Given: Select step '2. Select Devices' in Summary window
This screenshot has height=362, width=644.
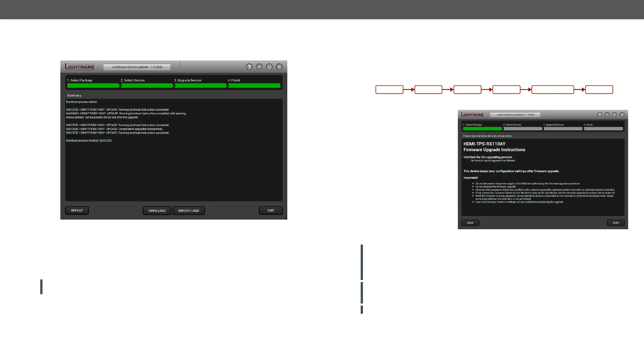Looking at the screenshot, I should tap(133, 80).
